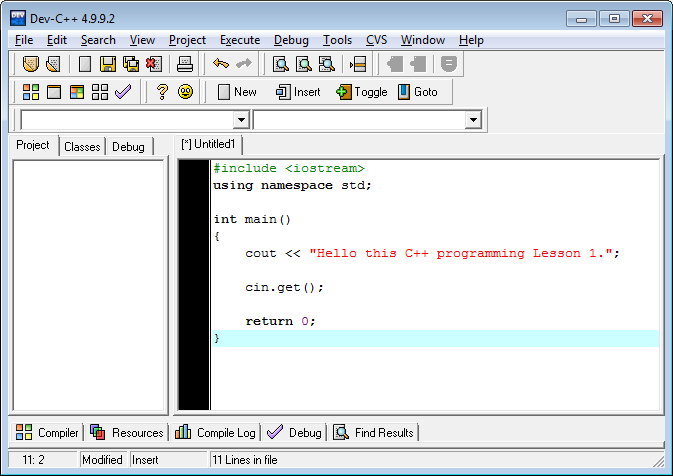Click the Run window icon
This screenshot has width=673, height=476.
tap(54, 91)
